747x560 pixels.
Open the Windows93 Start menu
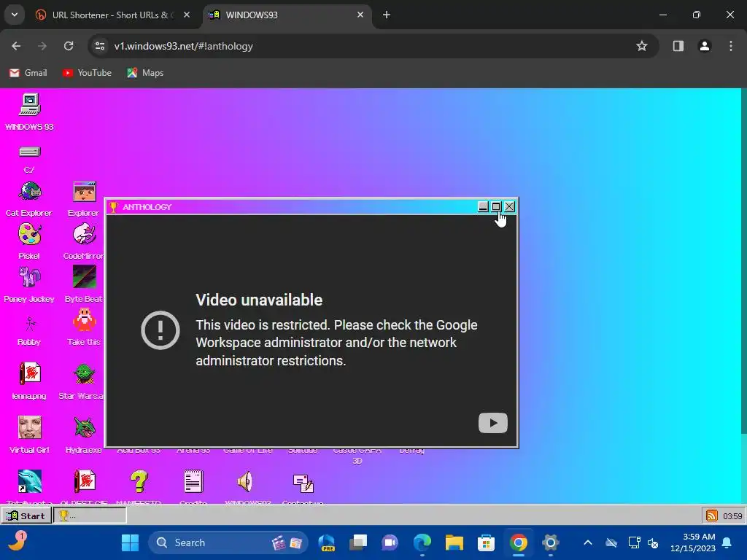pos(26,516)
